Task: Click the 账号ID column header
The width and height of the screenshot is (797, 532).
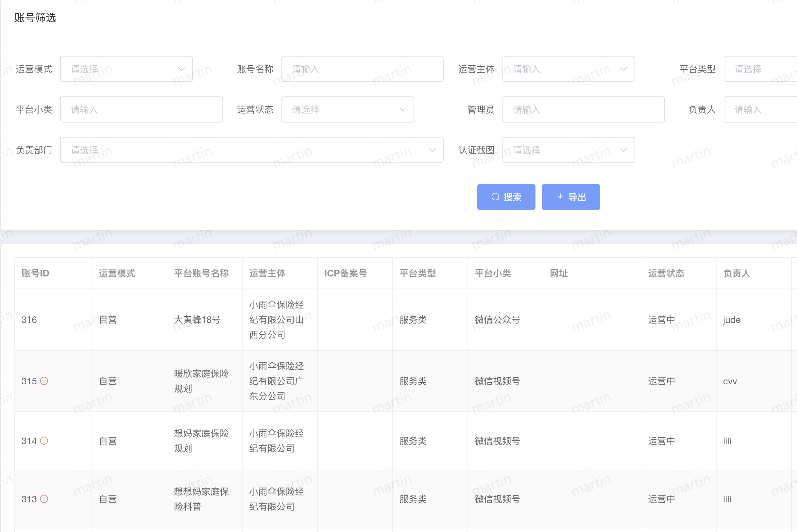Action: [x=35, y=273]
